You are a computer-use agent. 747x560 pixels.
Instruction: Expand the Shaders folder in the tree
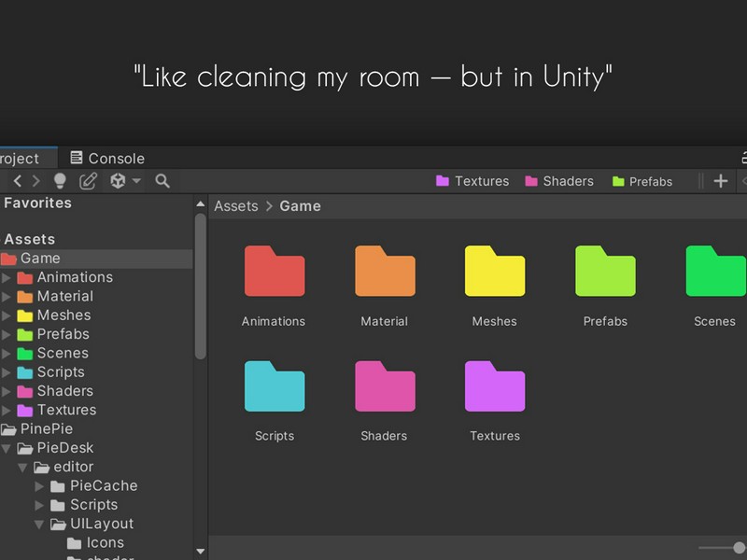7,391
